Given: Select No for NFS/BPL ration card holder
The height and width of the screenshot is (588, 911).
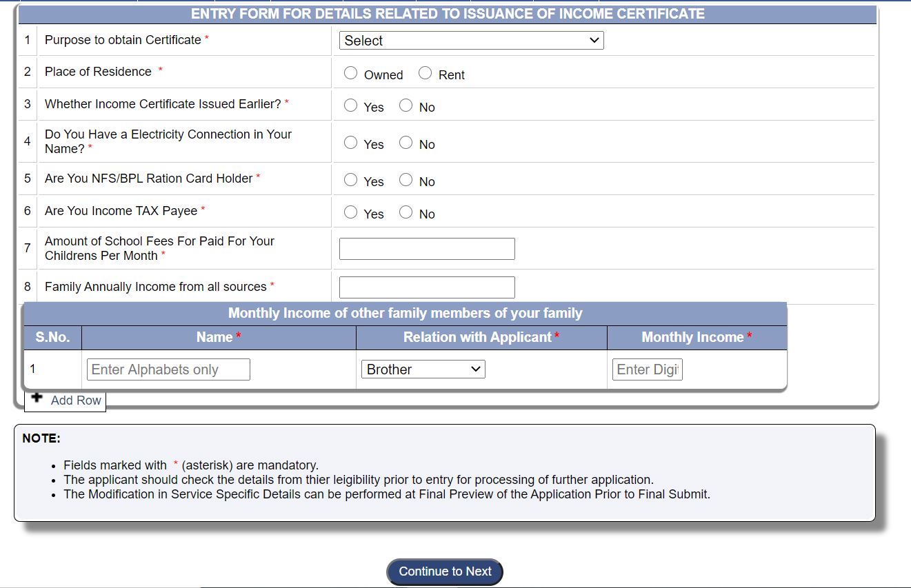Looking at the screenshot, I should click(406, 179).
